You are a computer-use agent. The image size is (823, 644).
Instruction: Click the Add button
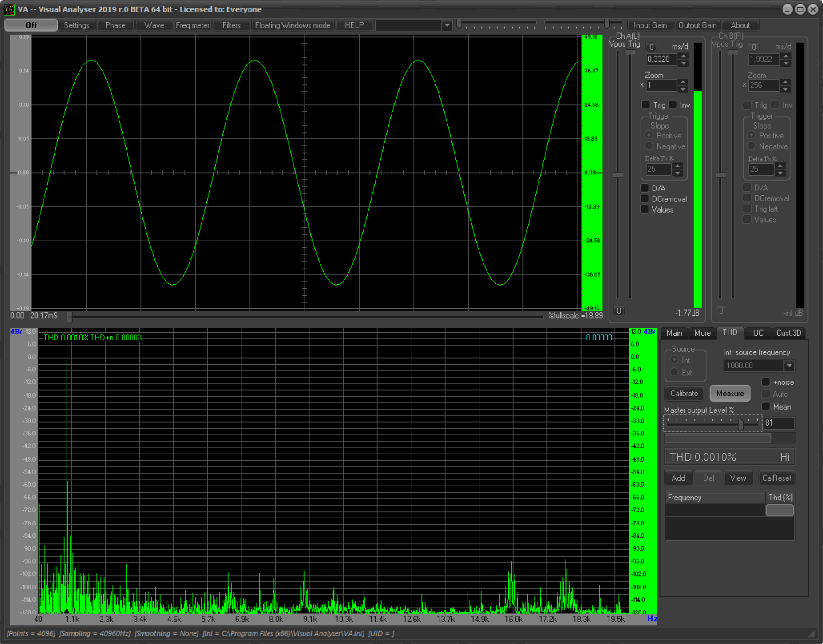pos(678,478)
